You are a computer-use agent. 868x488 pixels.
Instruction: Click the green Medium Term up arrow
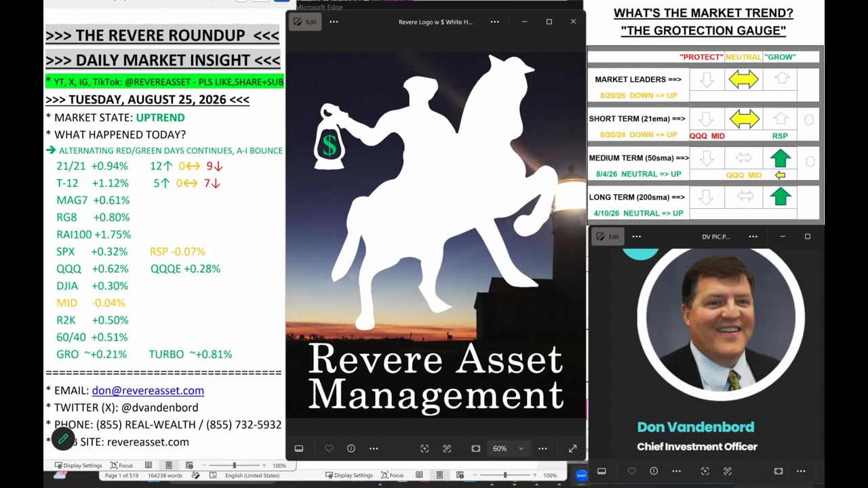[781, 159]
